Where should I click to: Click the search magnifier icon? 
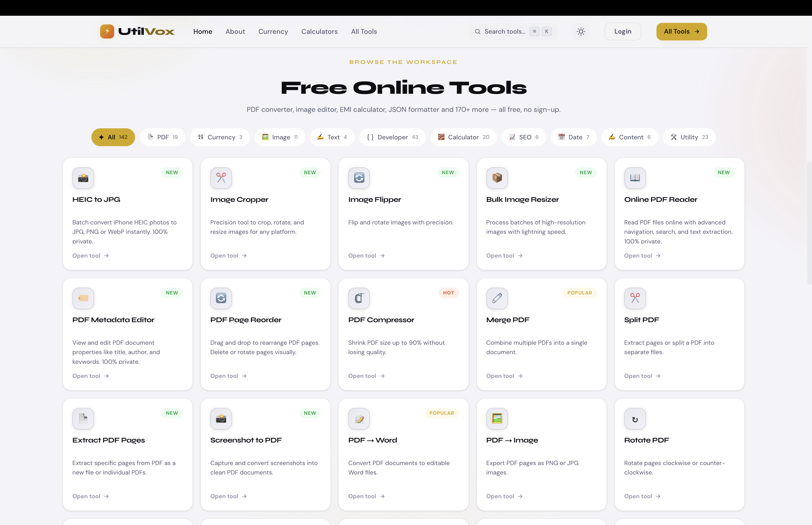[x=478, y=31]
